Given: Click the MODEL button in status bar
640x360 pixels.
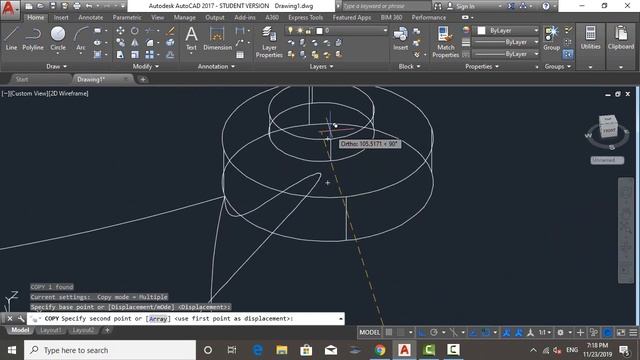Looking at the screenshot, I should [x=369, y=333].
